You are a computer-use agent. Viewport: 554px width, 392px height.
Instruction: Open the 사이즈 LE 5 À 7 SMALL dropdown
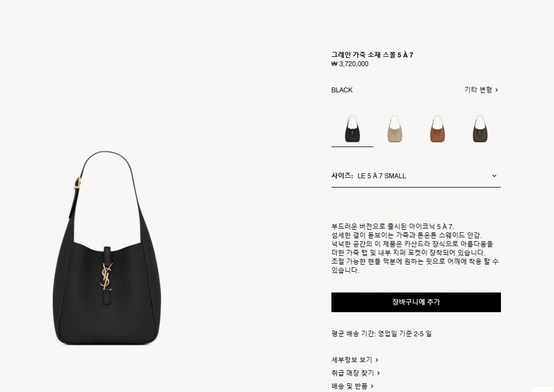coord(416,176)
